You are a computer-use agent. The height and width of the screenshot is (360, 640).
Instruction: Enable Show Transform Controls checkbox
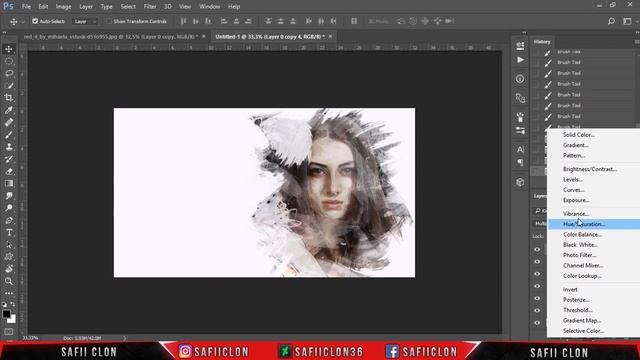pyautogui.click(x=109, y=21)
